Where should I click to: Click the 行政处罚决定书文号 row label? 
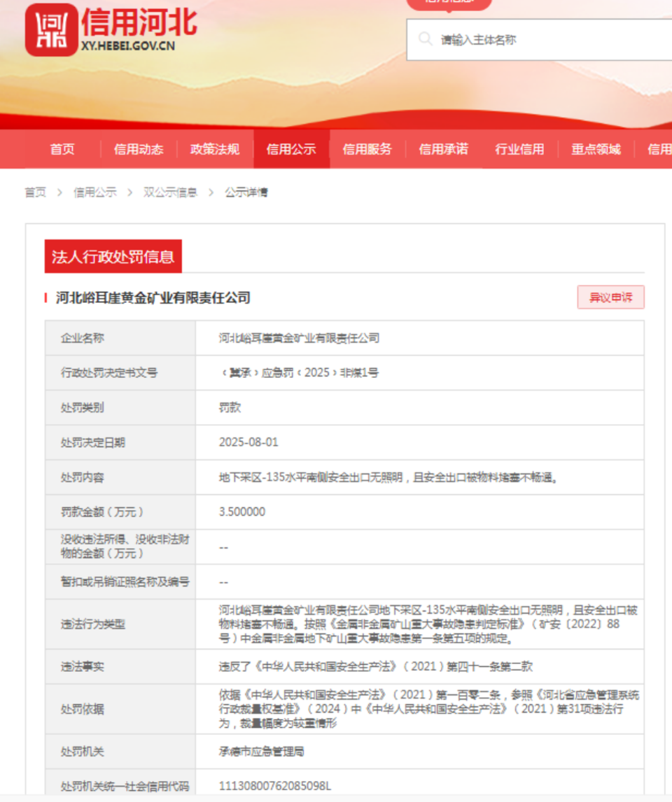[109, 373]
